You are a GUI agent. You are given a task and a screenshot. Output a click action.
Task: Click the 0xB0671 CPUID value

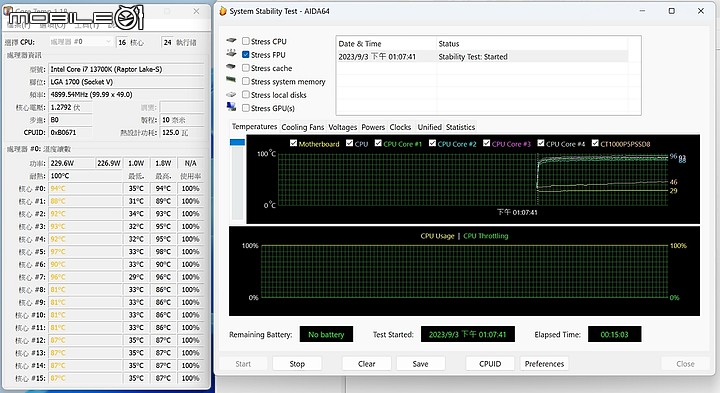pos(70,133)
